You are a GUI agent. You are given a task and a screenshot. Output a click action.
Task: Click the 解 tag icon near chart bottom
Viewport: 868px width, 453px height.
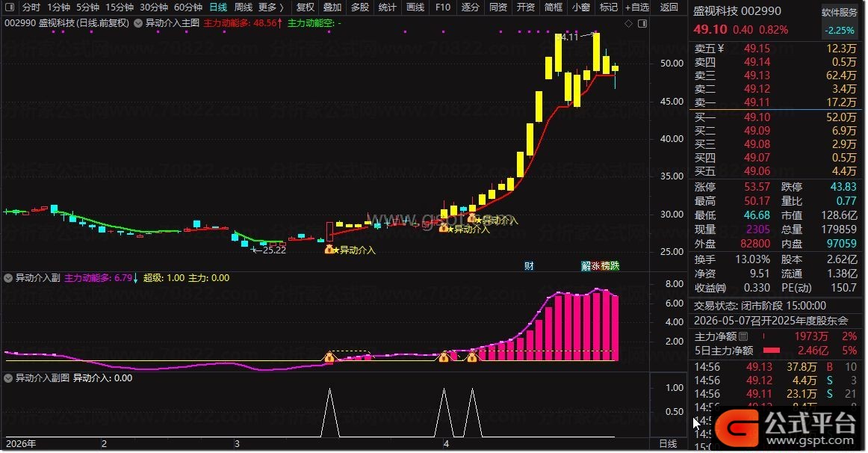click(x=586, y=266)
